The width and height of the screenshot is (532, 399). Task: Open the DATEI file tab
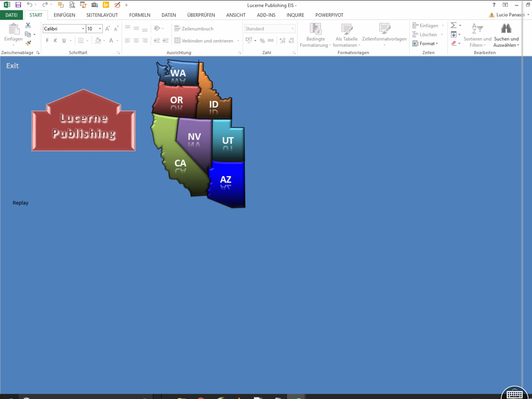(11, 15)
